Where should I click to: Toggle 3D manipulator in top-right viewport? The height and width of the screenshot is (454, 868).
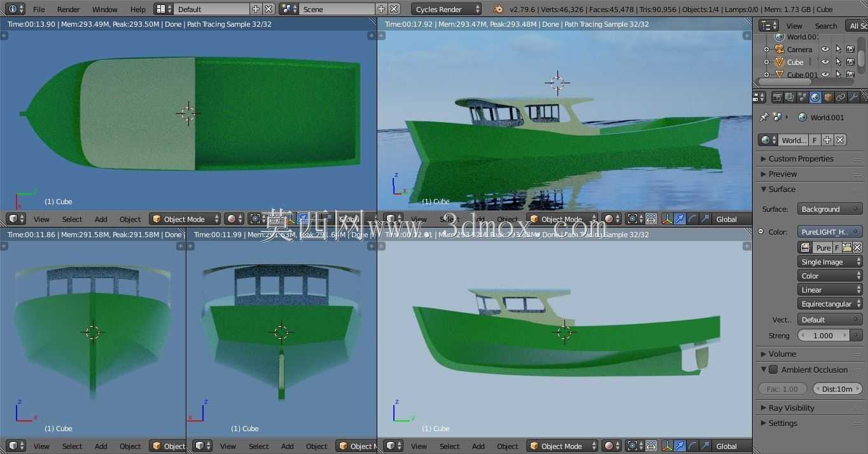pos(667,219)
